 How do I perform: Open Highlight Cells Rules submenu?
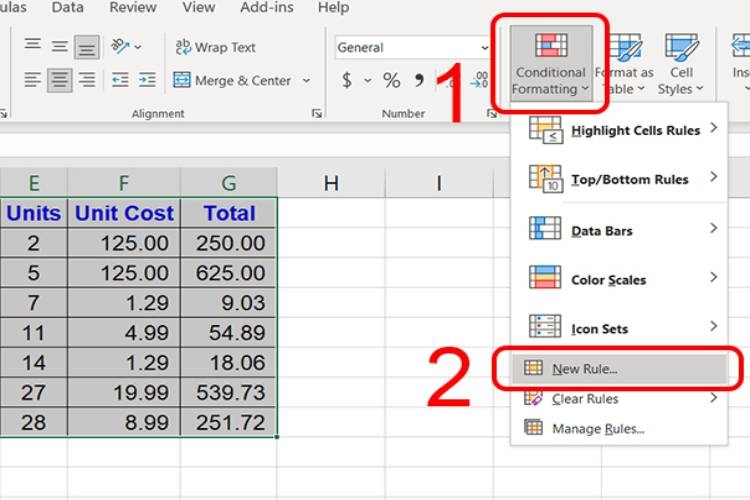[x=619, y=130]
